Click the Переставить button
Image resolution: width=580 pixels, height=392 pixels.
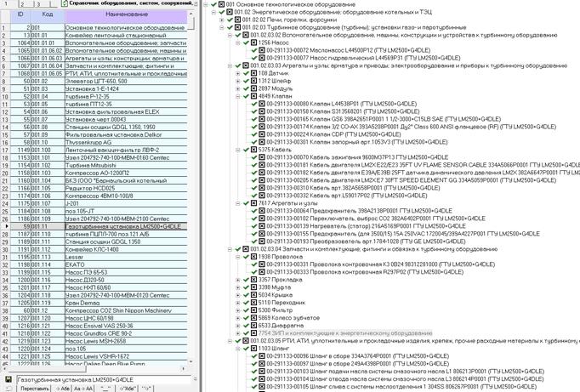click(x=34, y=388)
